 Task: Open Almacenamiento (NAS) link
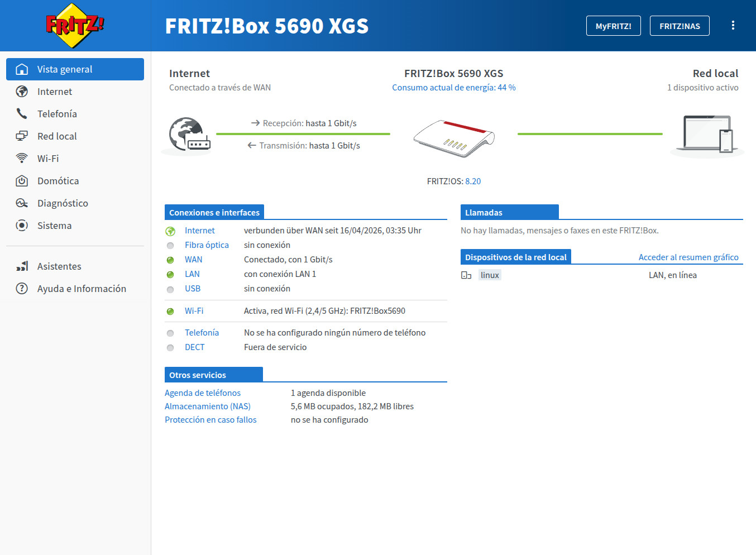[208, 406]
